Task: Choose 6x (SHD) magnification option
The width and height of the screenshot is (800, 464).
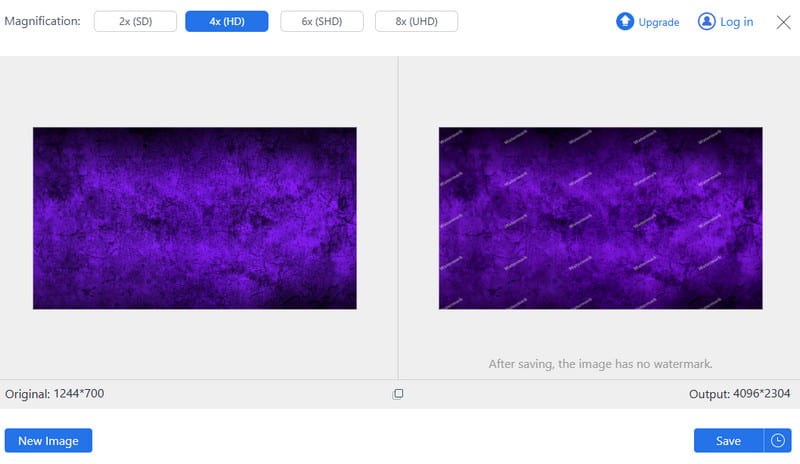Action: [x=322, y=21]
